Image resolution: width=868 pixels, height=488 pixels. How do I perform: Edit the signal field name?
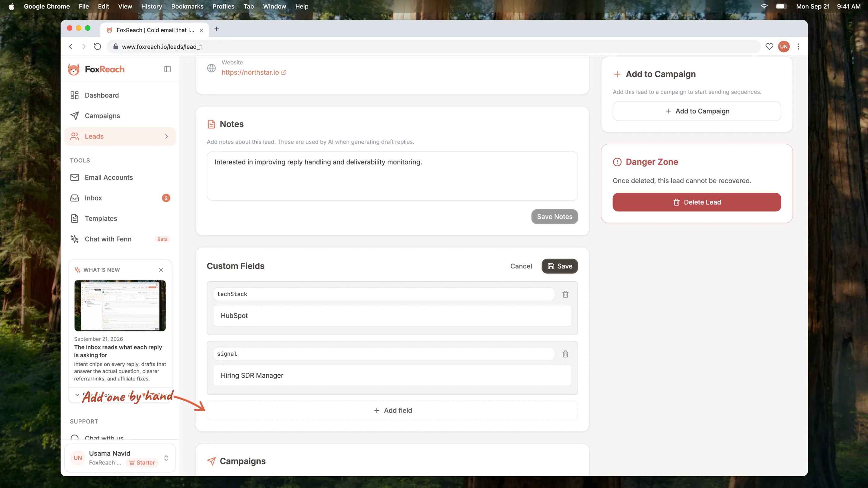383,354
